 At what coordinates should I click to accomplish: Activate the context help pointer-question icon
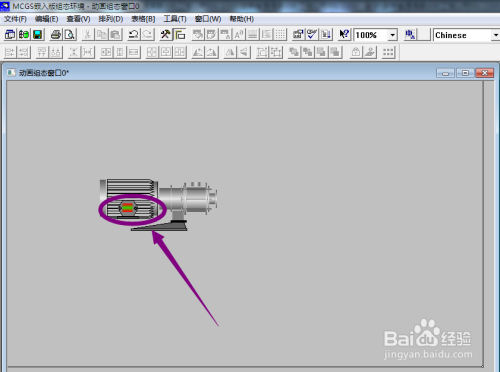pos(344,34)
